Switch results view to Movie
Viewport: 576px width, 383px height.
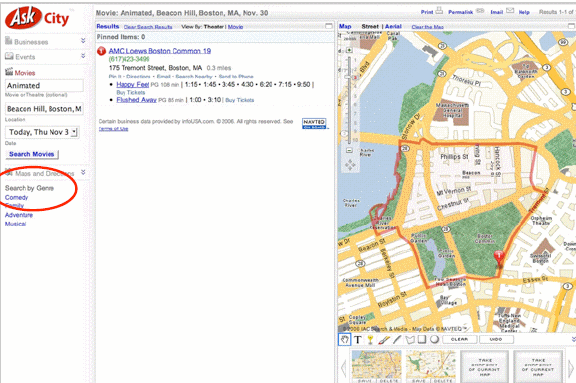[235, 27]
